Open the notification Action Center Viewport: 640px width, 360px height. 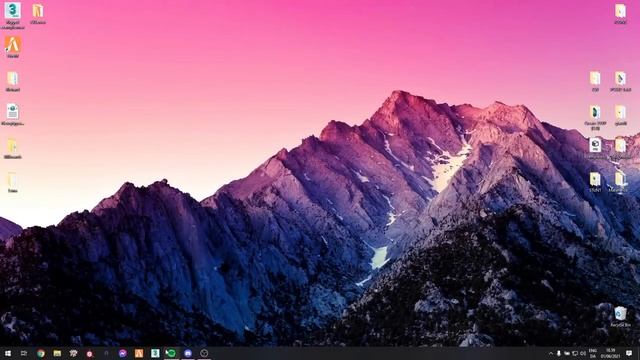pyautogui.click(x=629, y=353)
